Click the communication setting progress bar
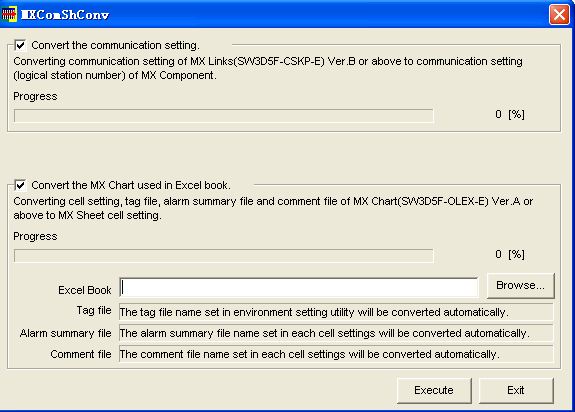 (x=224, y=116)
